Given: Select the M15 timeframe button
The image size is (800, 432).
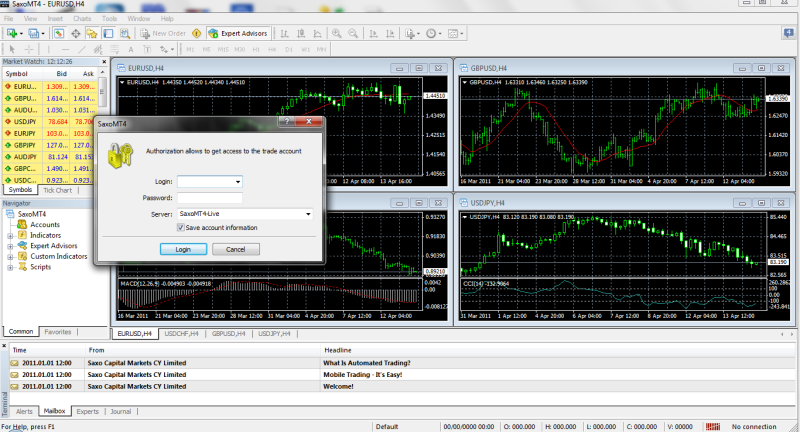Looking at the screenshot, I should 223,49.
